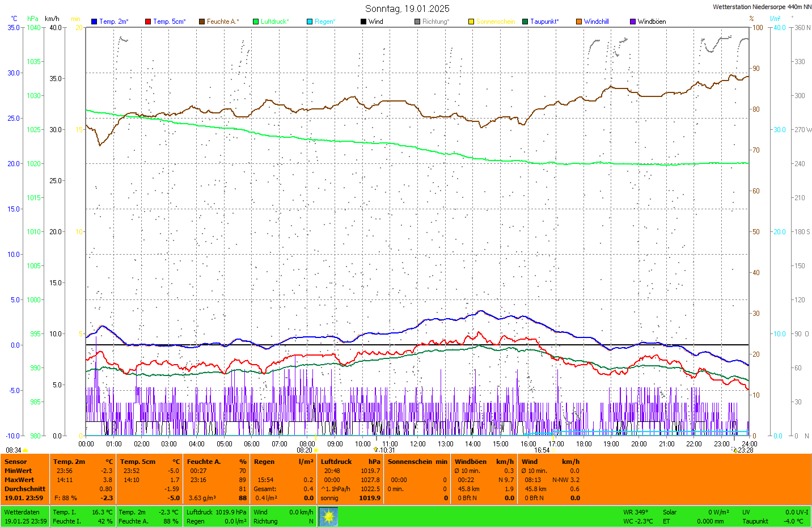Click the brown Feuchte A. legend square
This screenshot has width=812, height=528.
pos(202,22)
